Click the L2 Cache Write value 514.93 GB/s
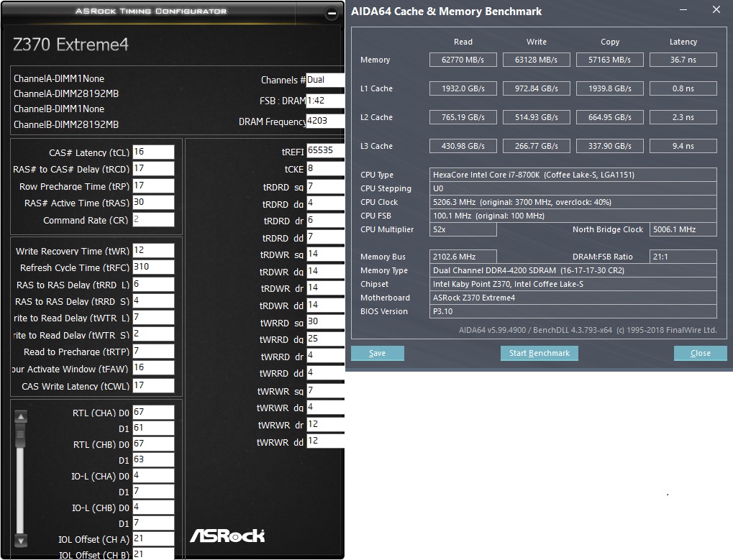 (536, 117)
